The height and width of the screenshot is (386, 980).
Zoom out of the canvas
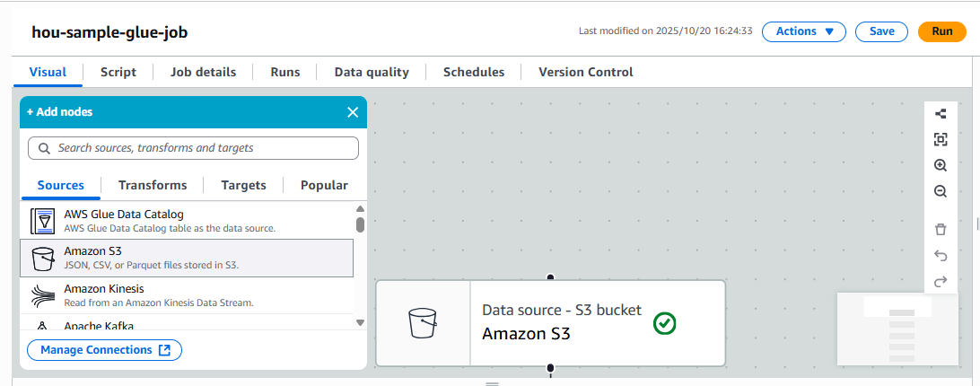point(941,191)
